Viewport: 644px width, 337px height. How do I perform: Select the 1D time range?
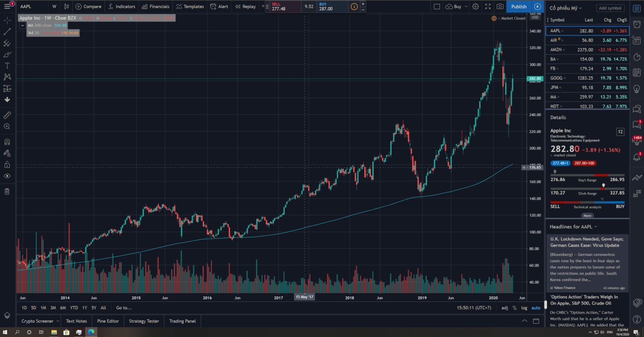(24, 308)
